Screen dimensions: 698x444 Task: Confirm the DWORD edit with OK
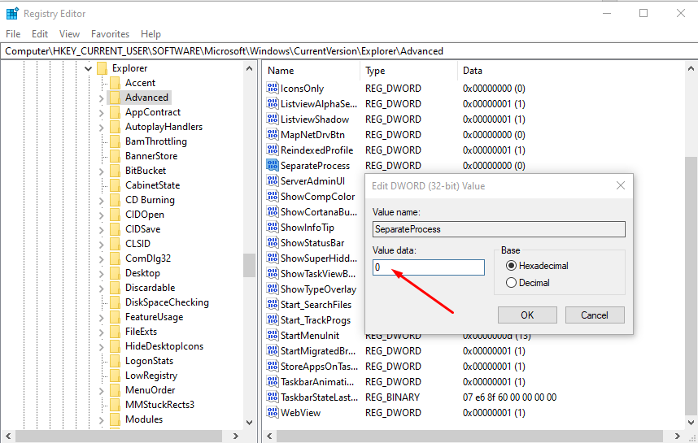(527, 315)
